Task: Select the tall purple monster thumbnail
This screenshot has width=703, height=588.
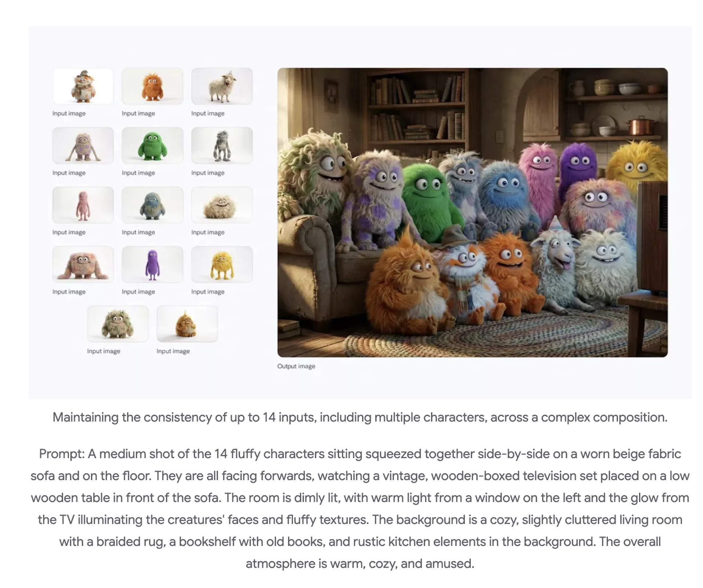Action: (x=152, y=265)
